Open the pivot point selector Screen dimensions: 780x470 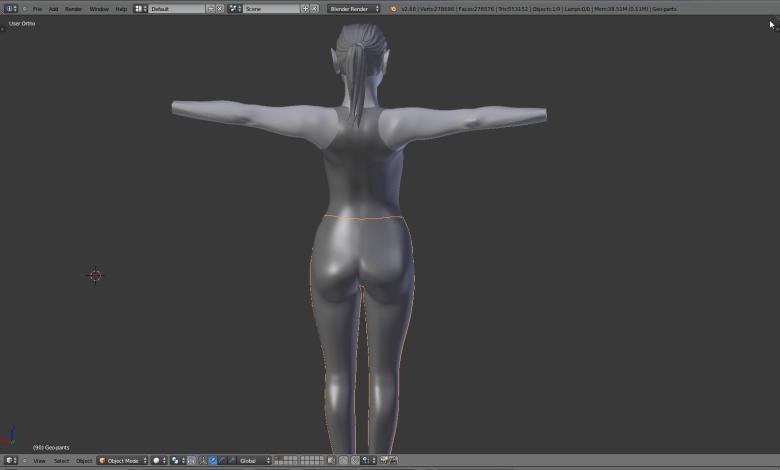click(x=177, y=461)
